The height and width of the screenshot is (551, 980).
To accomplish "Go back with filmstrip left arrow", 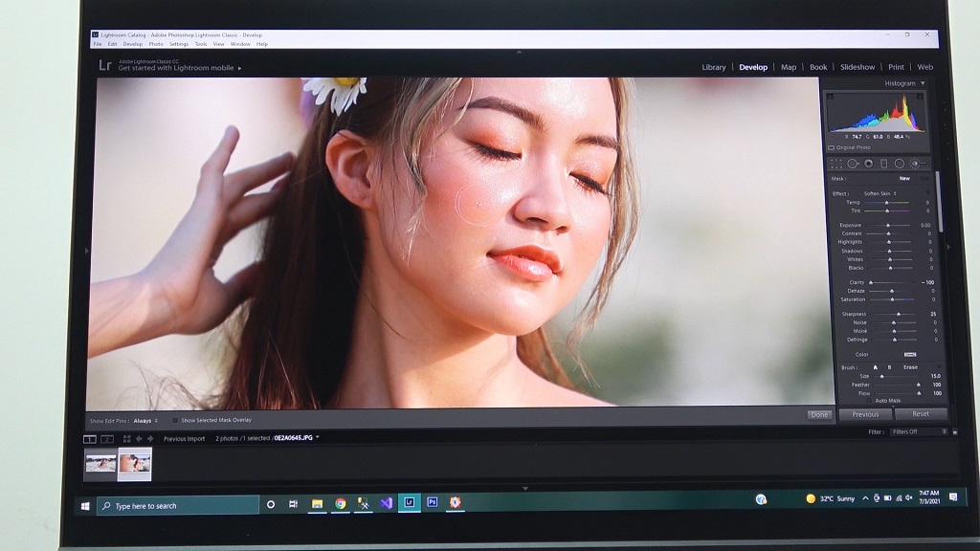I will point(139,439).
